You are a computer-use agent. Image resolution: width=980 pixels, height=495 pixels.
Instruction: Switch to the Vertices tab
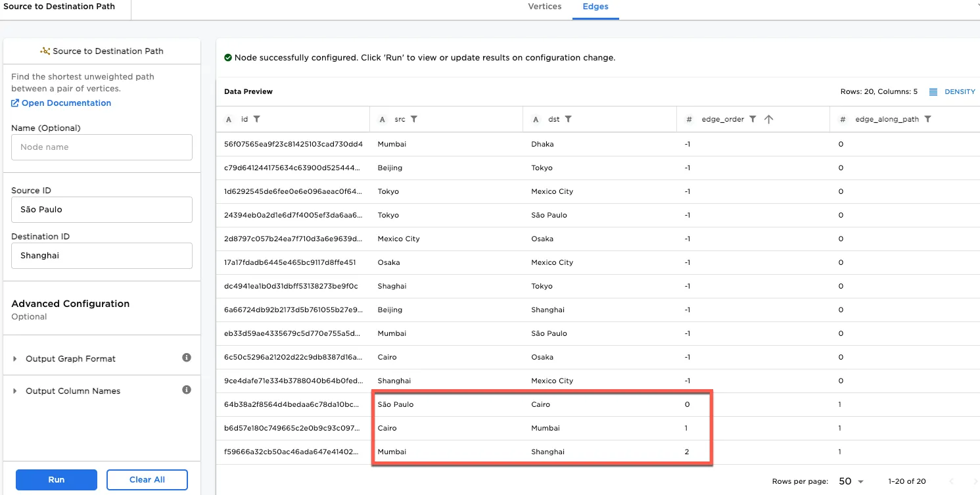[x=544, y=7]
